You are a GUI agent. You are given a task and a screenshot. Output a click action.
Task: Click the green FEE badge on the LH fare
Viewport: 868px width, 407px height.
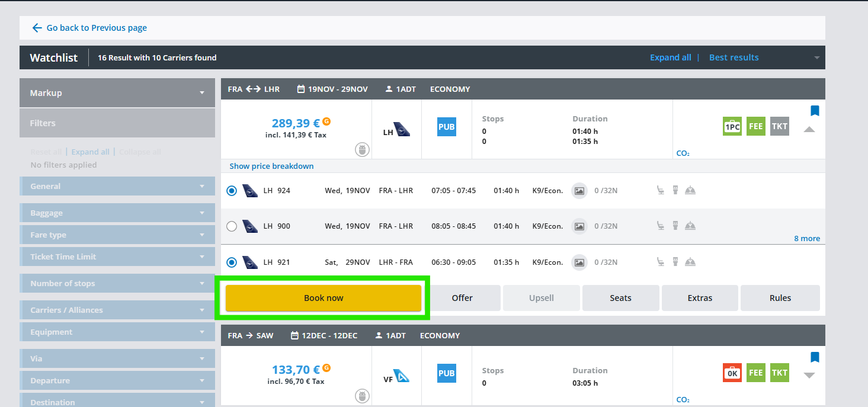(x=756, y=126)
